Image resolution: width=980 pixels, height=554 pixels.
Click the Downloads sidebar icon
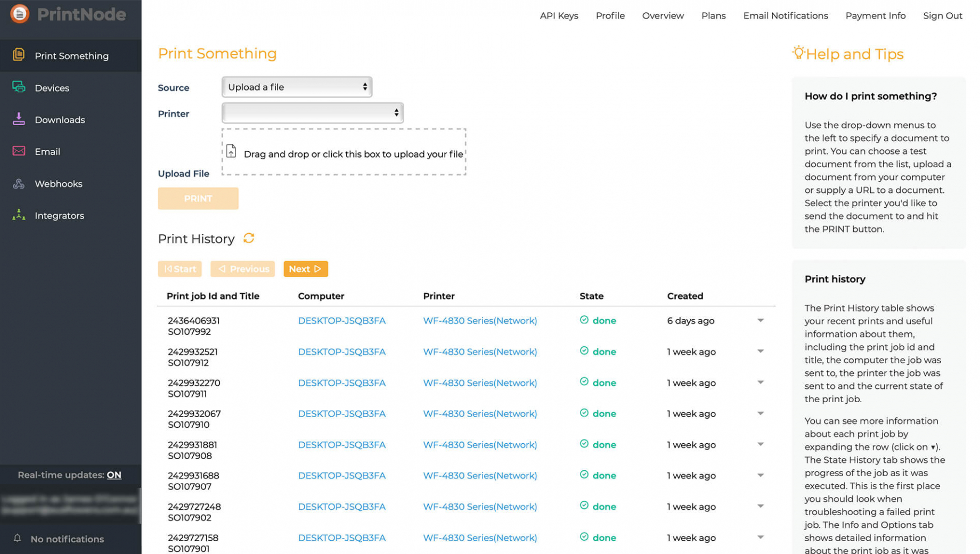pyautogui.click(x=19, y=119)
